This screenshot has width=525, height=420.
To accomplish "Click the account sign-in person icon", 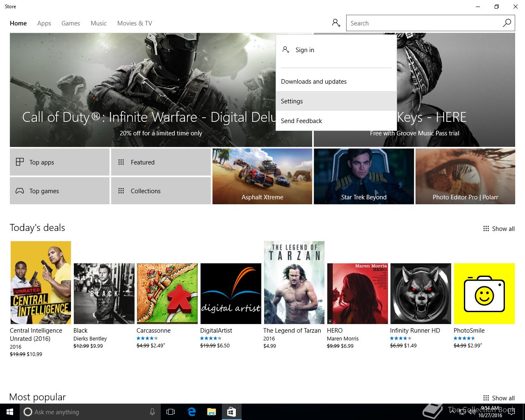I will click(x=336, y=23).
